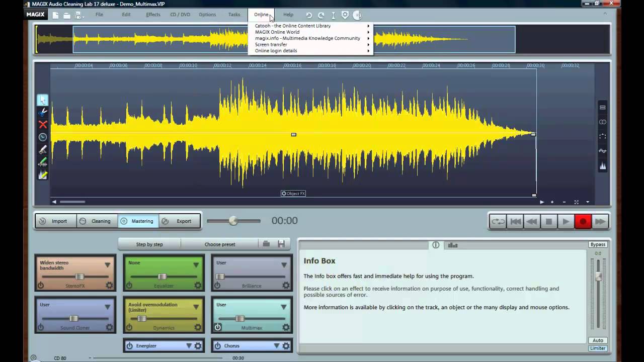Click the track list icon right of the waveform
This screenshot has height=362, width=644.
point(602,108)
